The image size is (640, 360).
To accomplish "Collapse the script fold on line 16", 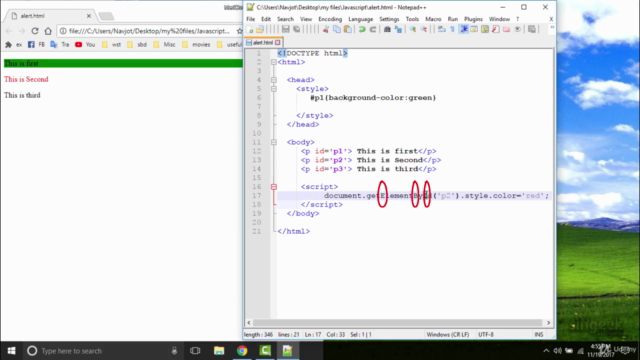I will click(x=274, y=187).
